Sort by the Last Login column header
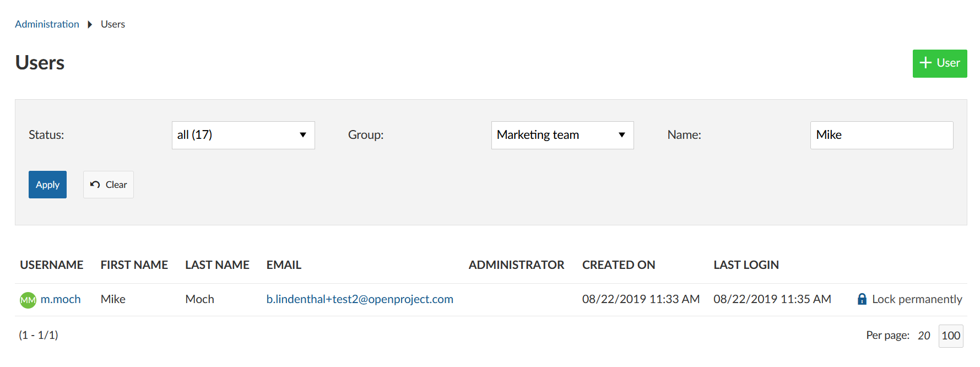Viewport: 980px width, 367px height. coord(746,265)
